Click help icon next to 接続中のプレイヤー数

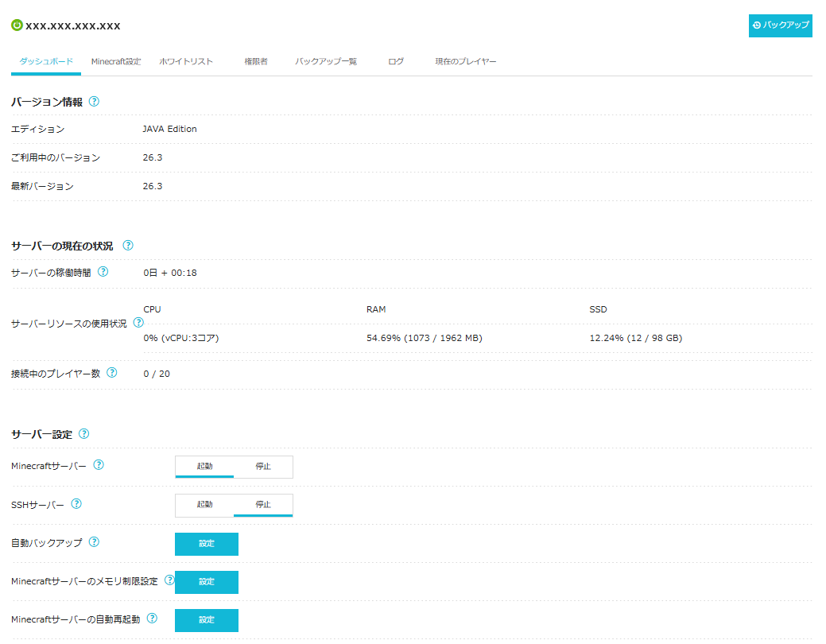click(x=111, y=373)
